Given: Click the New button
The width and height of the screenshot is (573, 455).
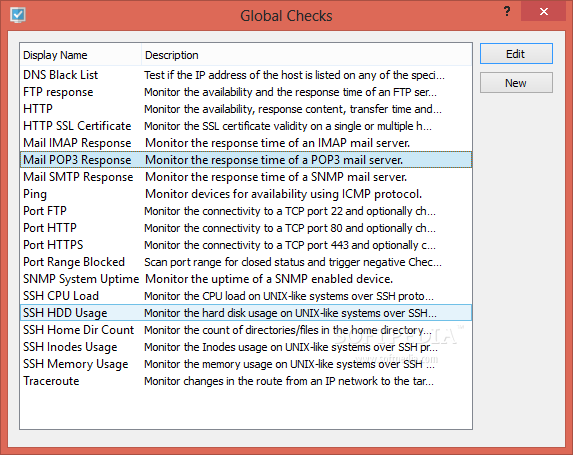Looking at the screenshot, I should tap(516, 83).
